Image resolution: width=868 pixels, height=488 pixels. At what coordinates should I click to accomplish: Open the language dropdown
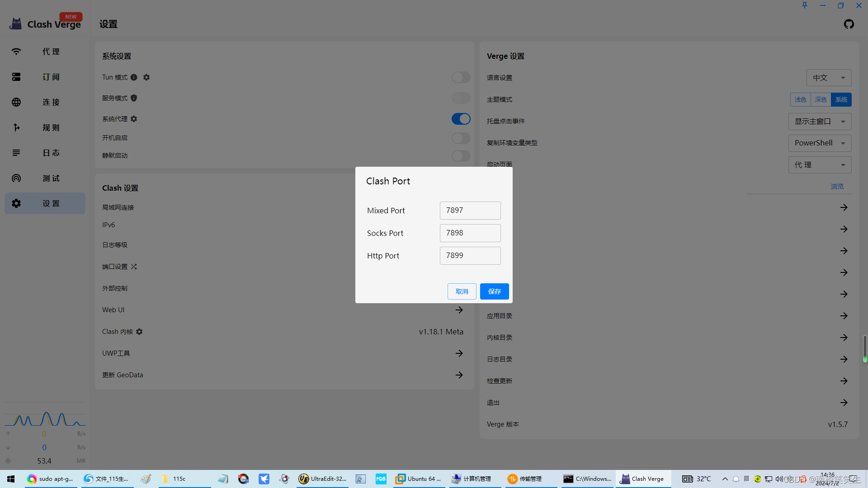829,78
